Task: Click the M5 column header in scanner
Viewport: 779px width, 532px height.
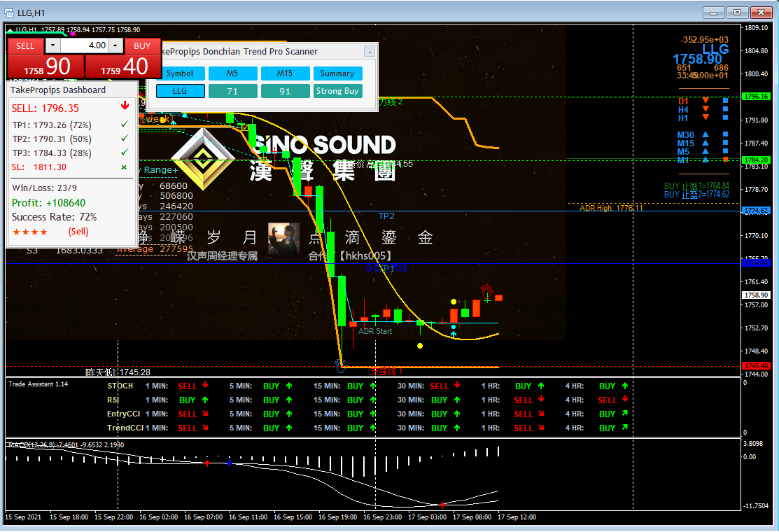Action: pyautogui.click(x=232, y=73)
